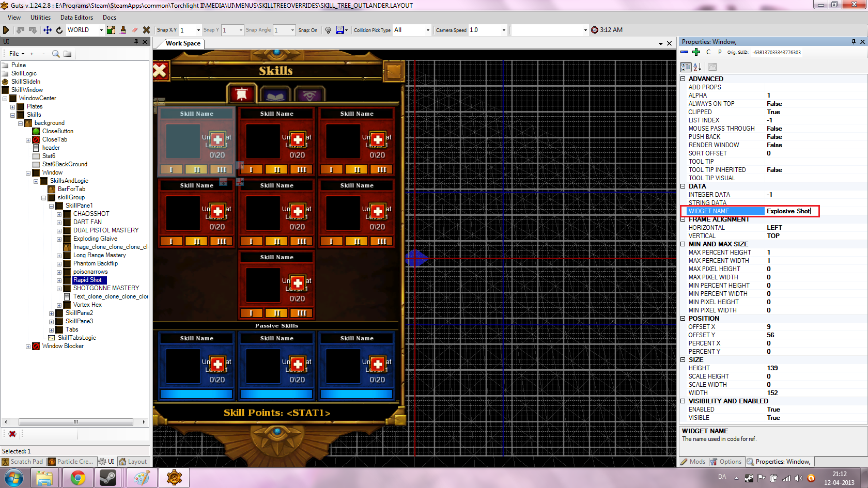This screenshot has height=488, width=868.
Task: Click the OFFSET X value field
Action: [815, 327]
